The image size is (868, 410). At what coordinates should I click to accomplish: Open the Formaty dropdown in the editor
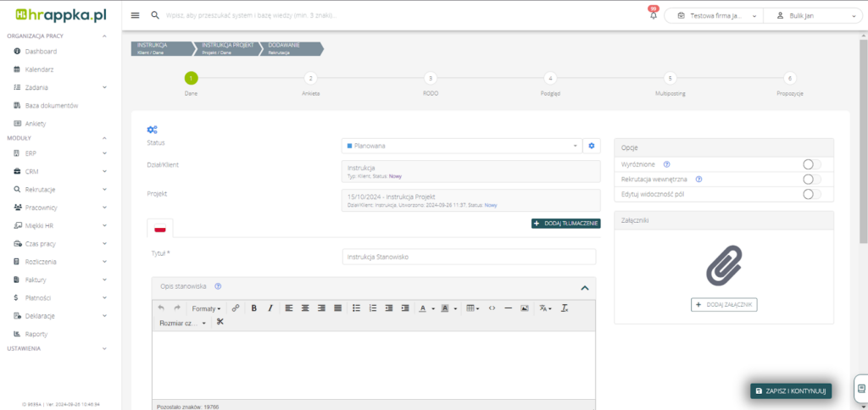click(x=206, y=307)
